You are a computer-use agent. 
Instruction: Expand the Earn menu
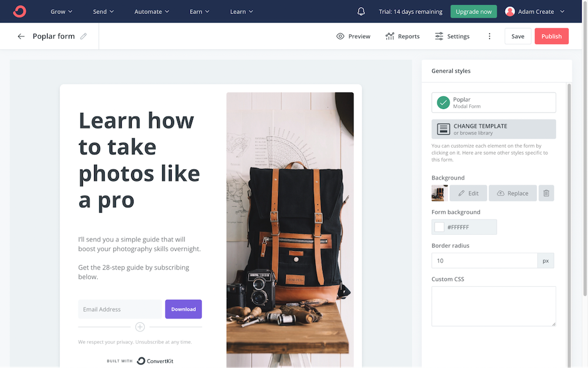[x=199, y=12]
